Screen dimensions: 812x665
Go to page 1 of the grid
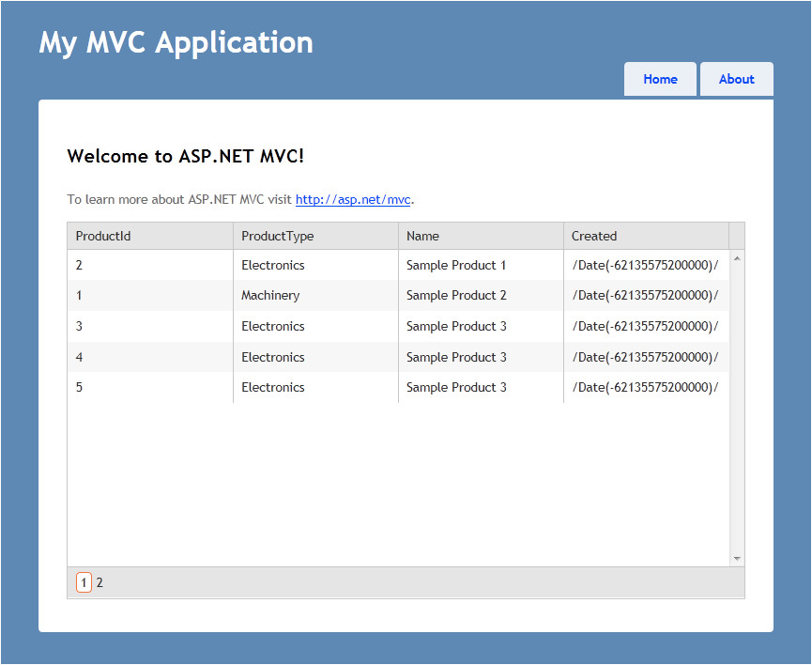[84, 582]
